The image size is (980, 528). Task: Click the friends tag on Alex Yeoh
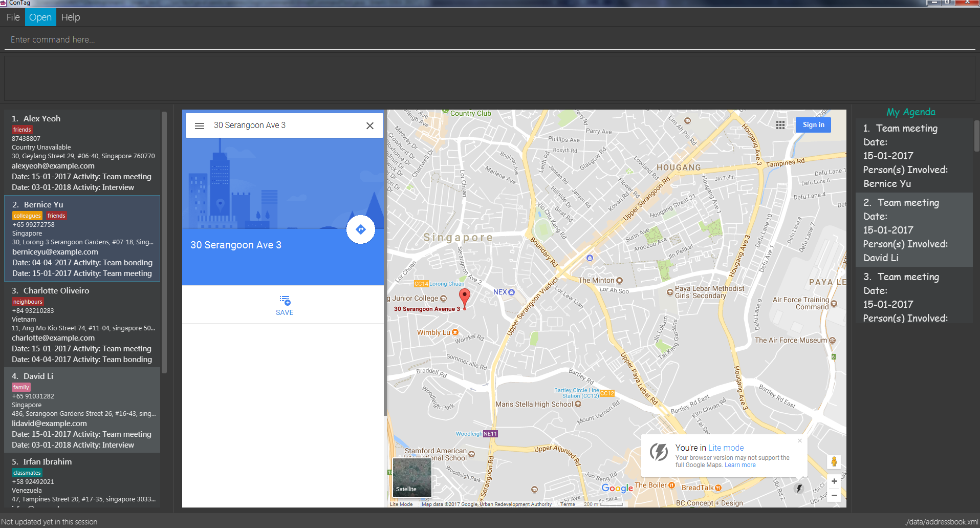pos(22,130)
